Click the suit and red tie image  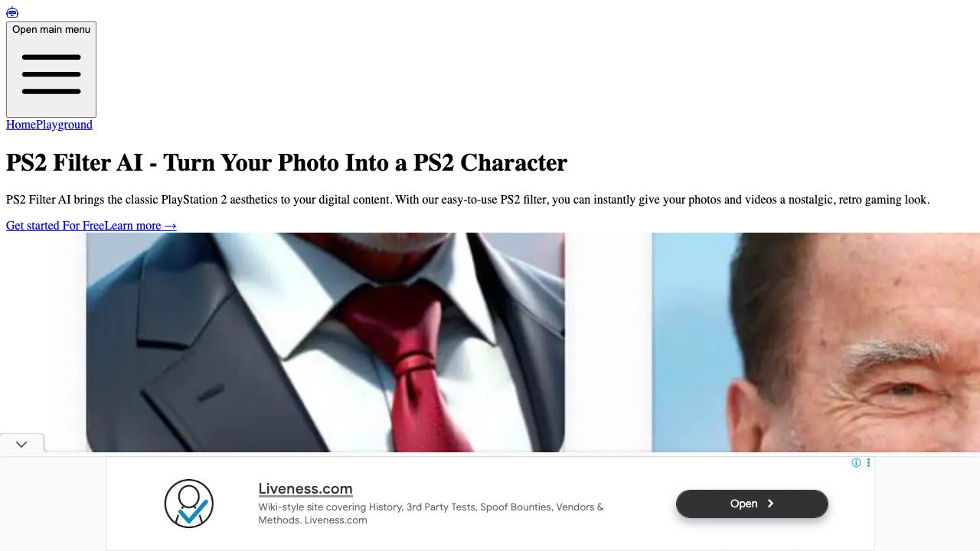[x=325, y=342]
